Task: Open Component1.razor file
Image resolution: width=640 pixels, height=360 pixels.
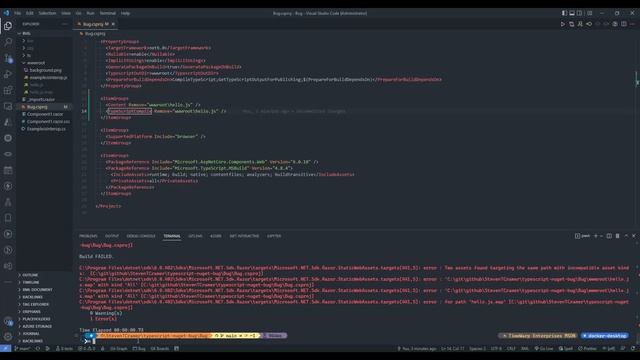Action: [x=45, y=114]
